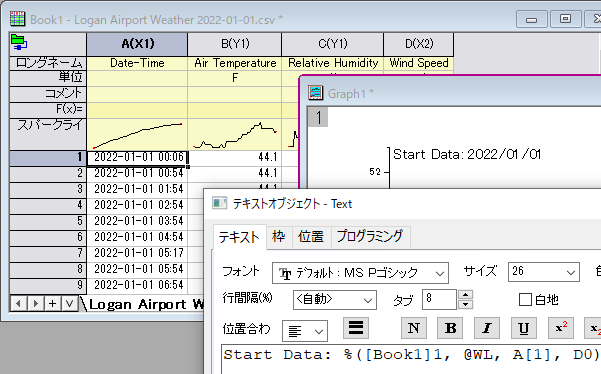
Task: Select row 5 header in Book1
Action: [x=48, y=221]
